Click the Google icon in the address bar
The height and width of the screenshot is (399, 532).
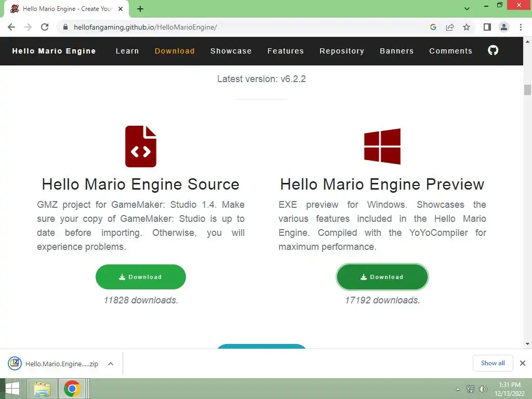click(433, 27)
